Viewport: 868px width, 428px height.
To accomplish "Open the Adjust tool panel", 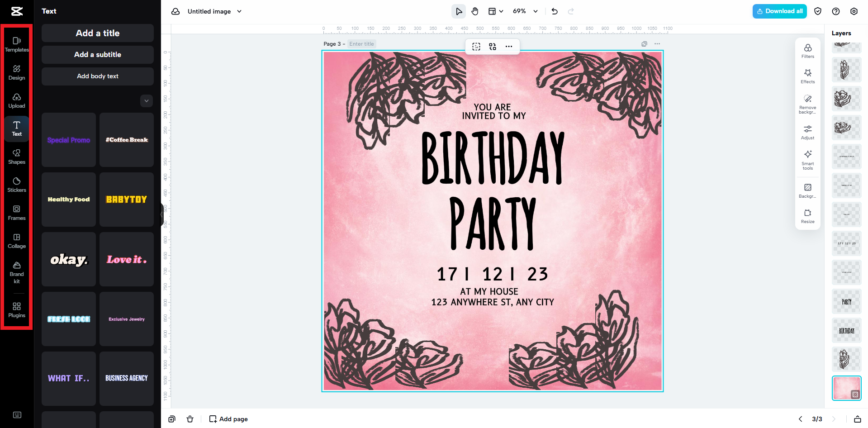I will click(807, 131).
